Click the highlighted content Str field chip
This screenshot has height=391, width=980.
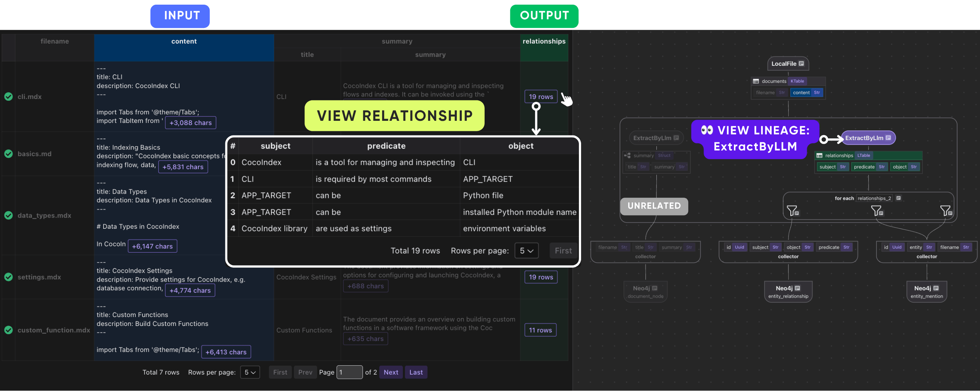tap(806, 93)
